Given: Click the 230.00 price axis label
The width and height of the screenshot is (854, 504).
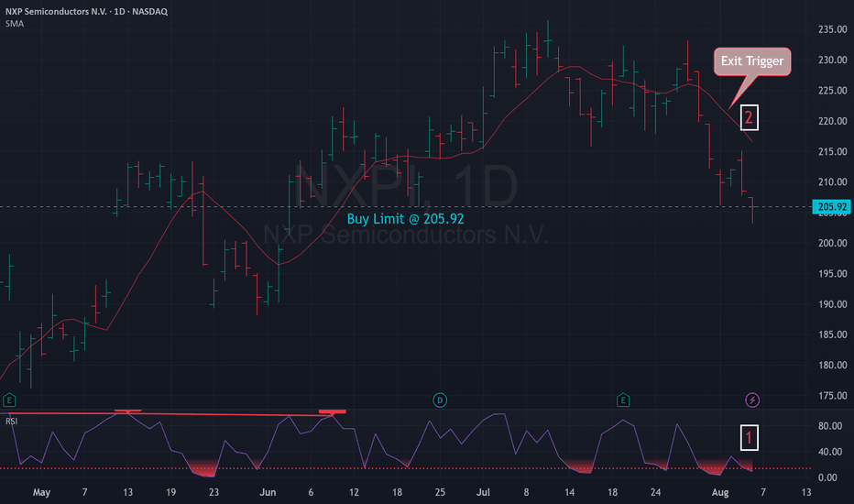Looking at the screenshot, I should click(832, 60).
